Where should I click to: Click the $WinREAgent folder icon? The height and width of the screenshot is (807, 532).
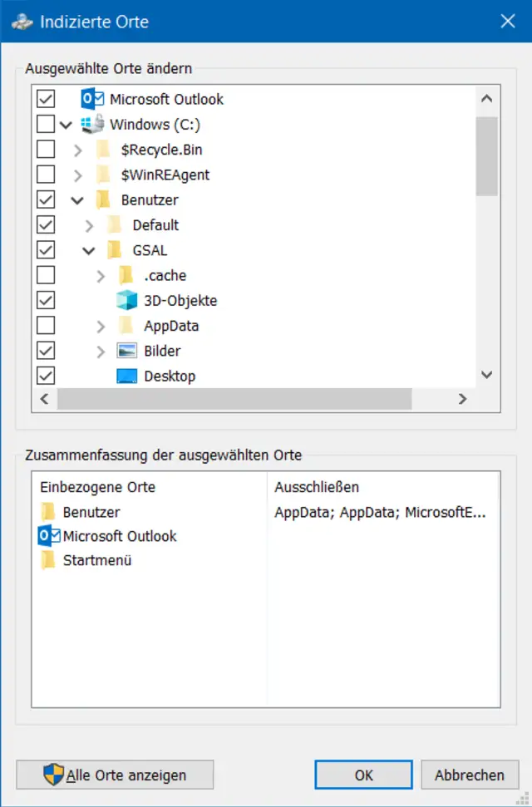104,175
